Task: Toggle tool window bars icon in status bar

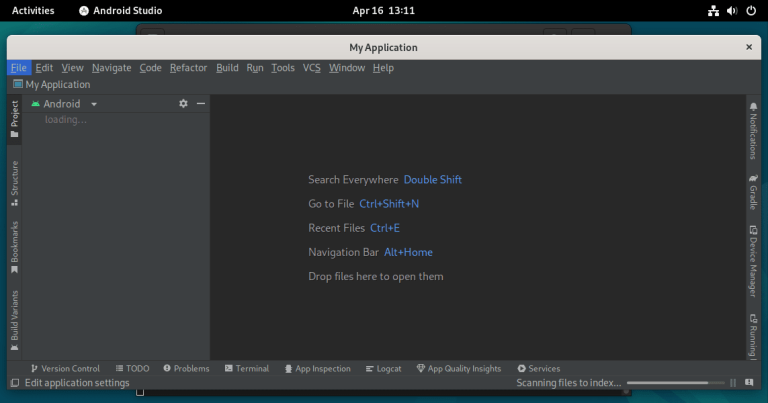Action: [15, 383]
